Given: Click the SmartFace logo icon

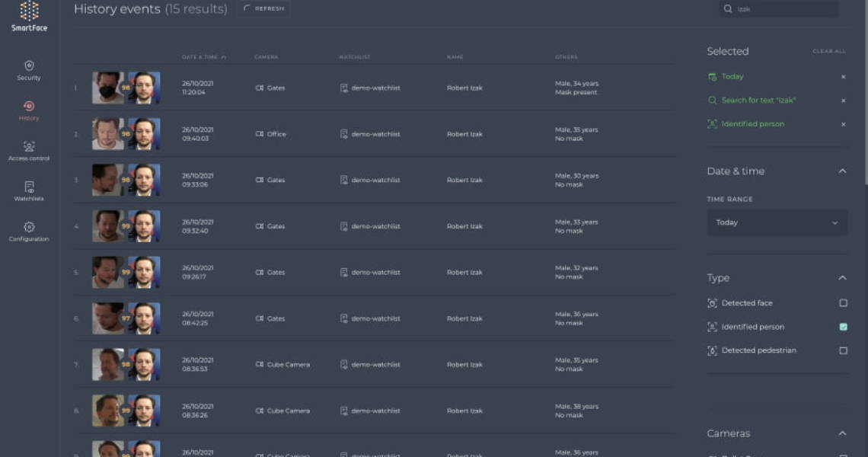Looking at the screenshot, I should [x=29, y=11].
